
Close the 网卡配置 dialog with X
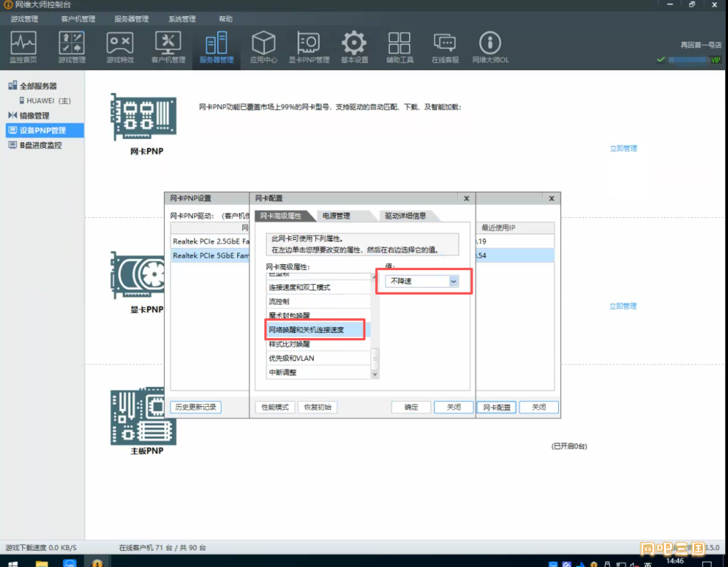[467, 199]
